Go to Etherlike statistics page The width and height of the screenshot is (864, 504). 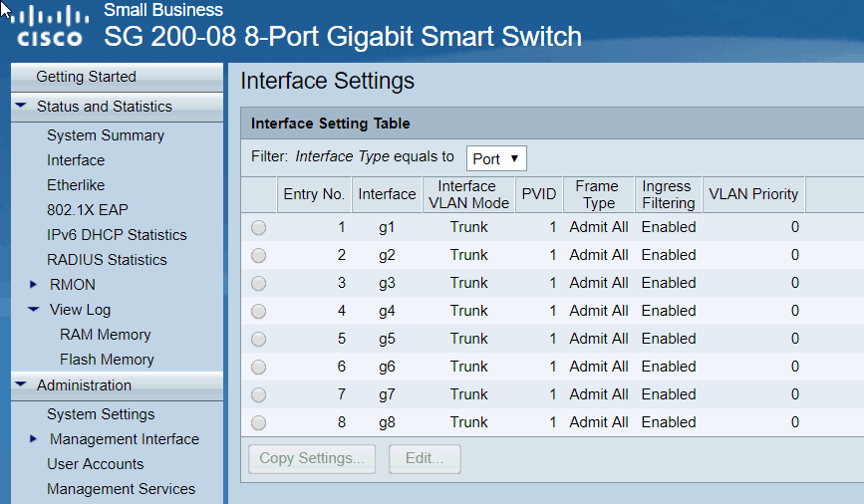pos(76,185)
